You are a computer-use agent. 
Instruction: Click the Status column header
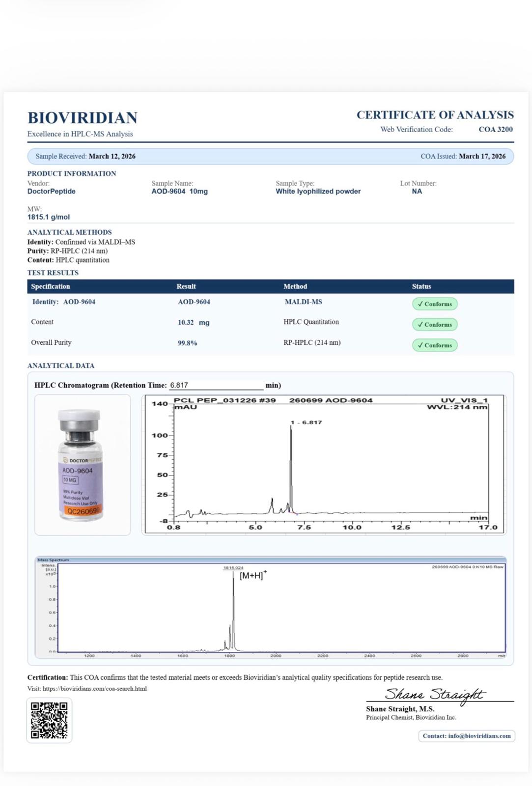click(x=421, y=286)
